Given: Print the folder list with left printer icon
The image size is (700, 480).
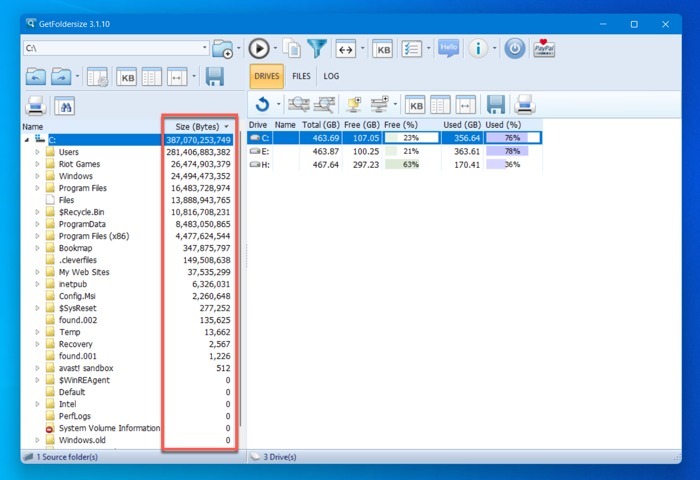Looking at the screenshot, I should coord(36,106).
